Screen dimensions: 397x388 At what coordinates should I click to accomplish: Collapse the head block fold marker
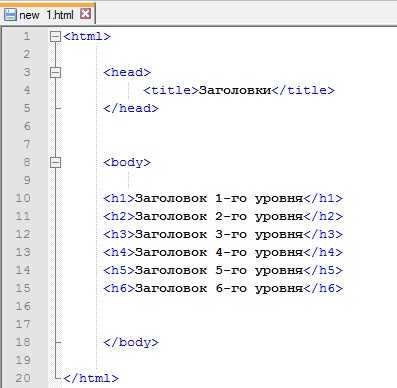[55, 72]
